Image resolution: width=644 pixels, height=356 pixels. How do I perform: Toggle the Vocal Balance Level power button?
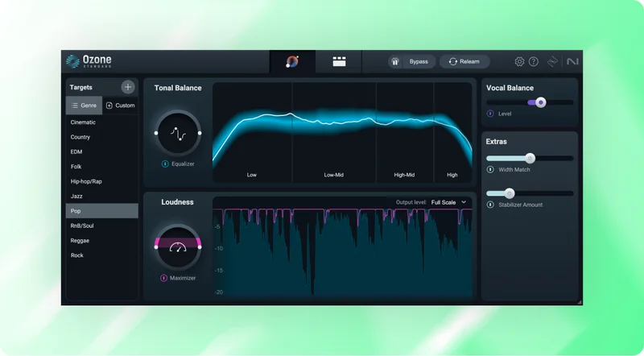coord(490,114)
